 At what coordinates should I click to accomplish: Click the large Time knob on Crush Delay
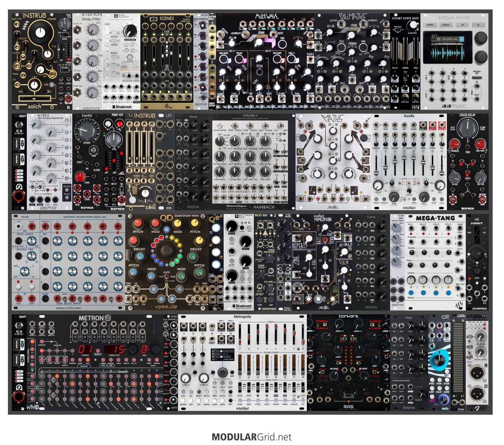(x=468, y=129)
